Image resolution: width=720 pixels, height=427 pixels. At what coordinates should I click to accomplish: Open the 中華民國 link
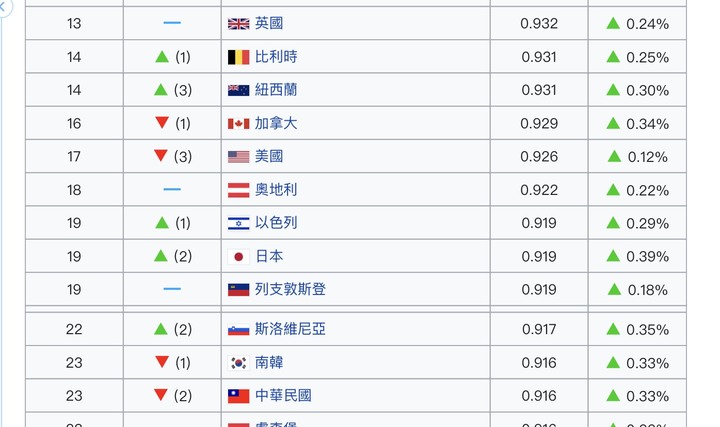coord(283,395)
